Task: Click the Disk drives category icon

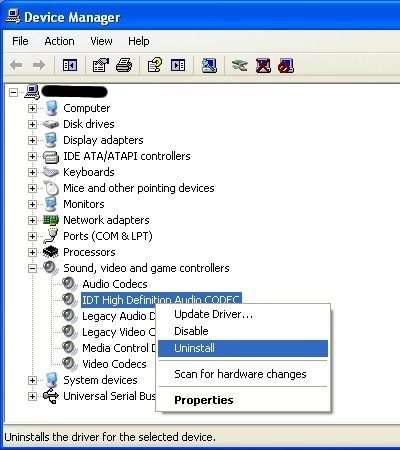Action: pyautogui.click(x=51, y=124)
